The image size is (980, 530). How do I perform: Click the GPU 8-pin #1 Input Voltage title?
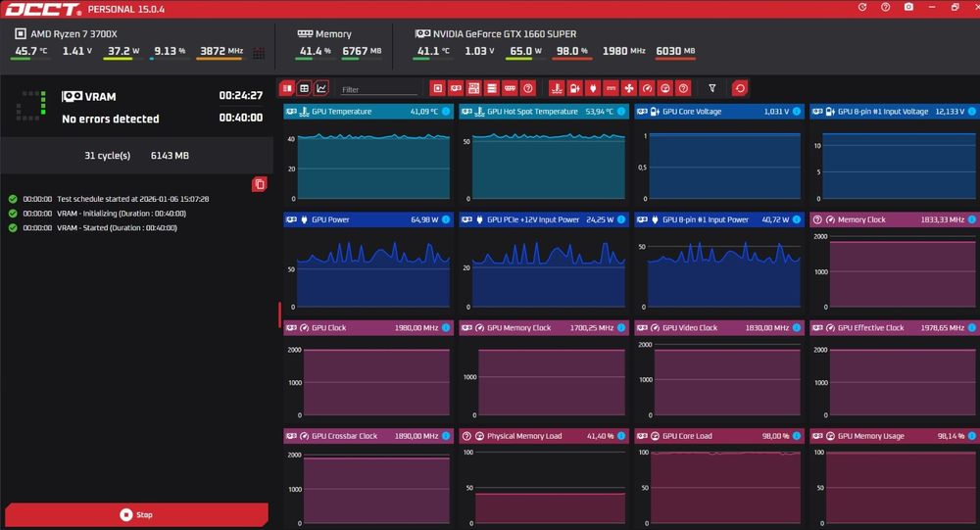point(883,112)
